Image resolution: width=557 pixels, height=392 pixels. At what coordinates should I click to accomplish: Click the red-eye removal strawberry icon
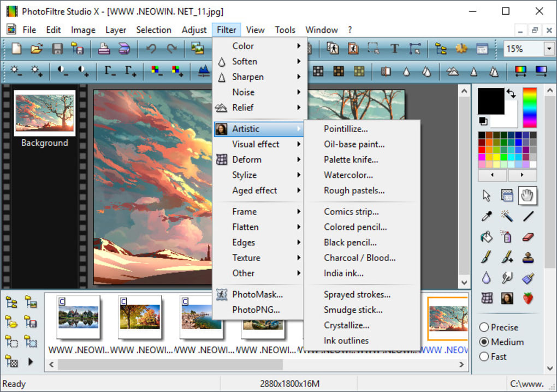pos(528,298)
